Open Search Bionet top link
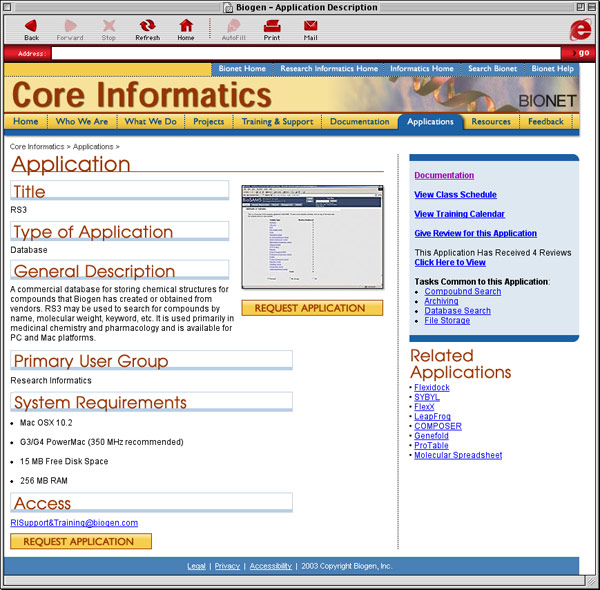Viewport: 600px width, 590px height. pos(492,68)
